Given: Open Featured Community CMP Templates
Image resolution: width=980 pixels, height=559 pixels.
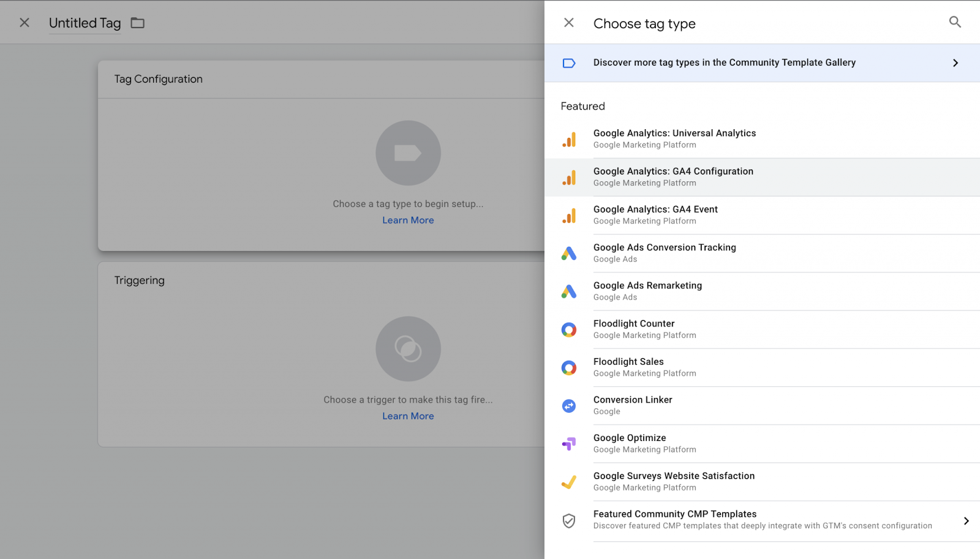Looking at the screenshot, I should pos(762,521).
